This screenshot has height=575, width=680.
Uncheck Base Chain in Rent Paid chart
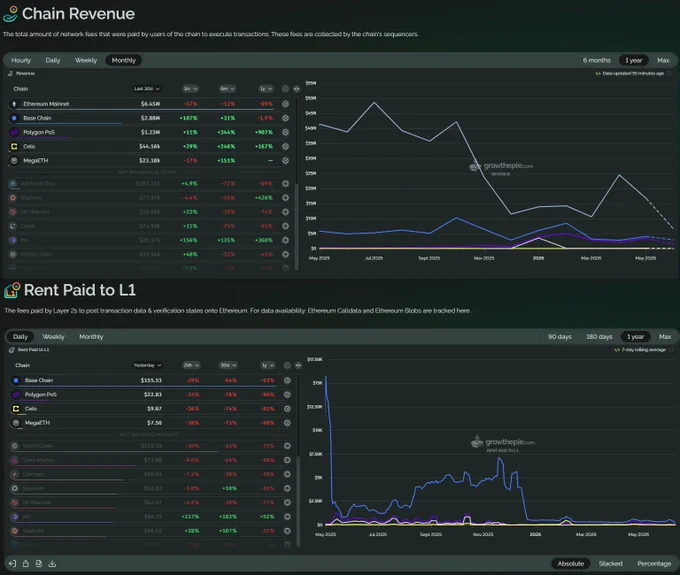pos(287,380)
